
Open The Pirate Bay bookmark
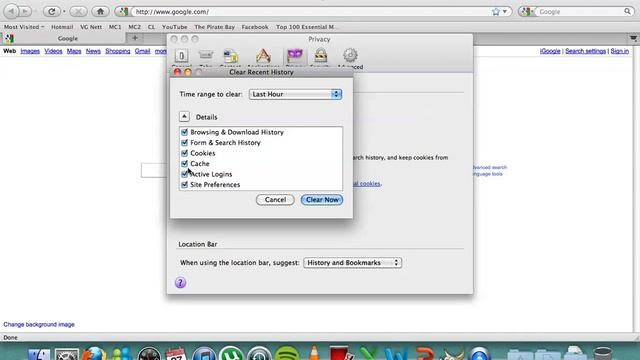coord(214,27)
